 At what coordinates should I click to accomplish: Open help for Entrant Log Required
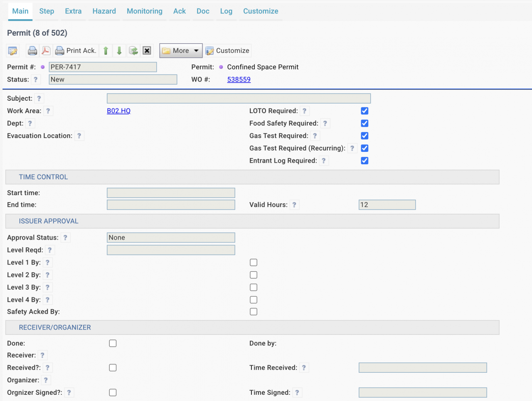(x=324, y=161)
